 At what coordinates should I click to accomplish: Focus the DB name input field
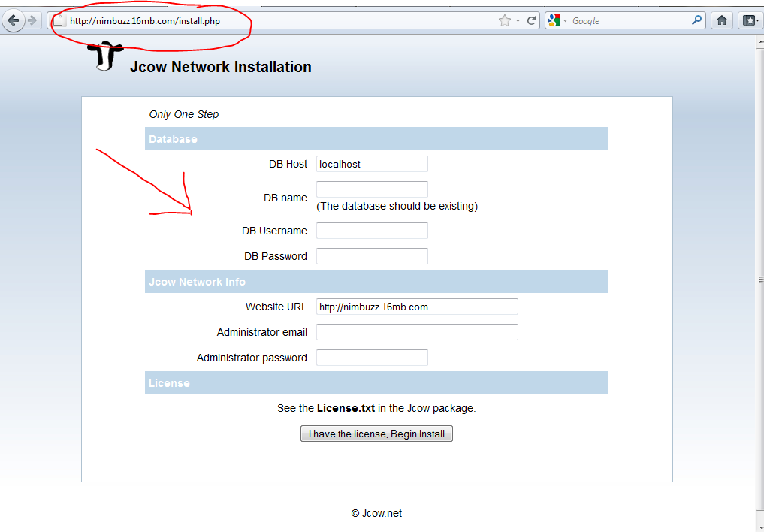[x=372, y=189]
